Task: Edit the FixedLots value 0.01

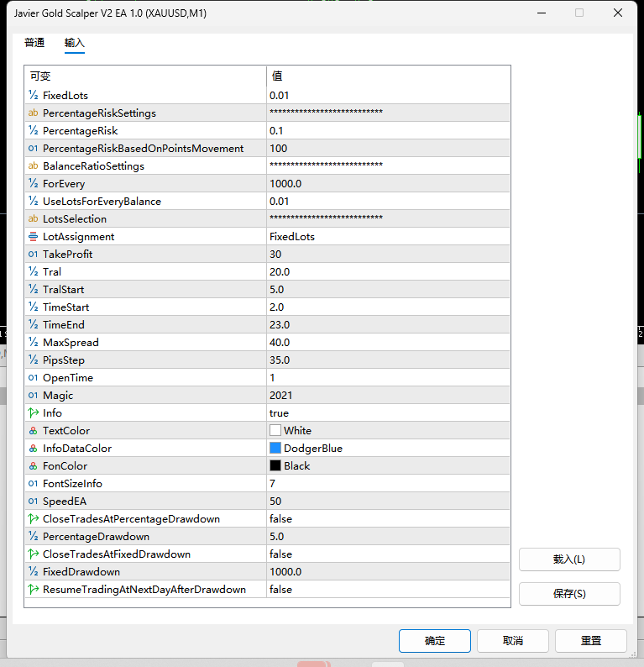Action: coord(388,95)
